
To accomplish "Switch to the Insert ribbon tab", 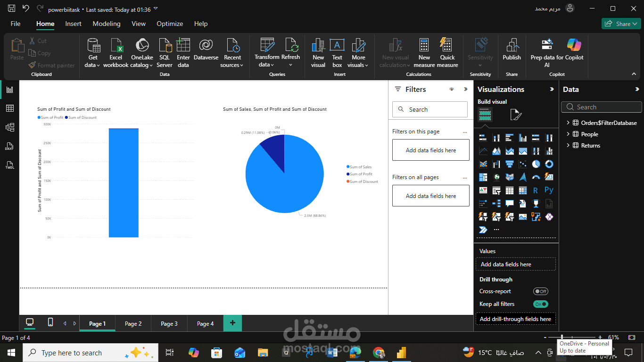I will [x=73, y=24].
